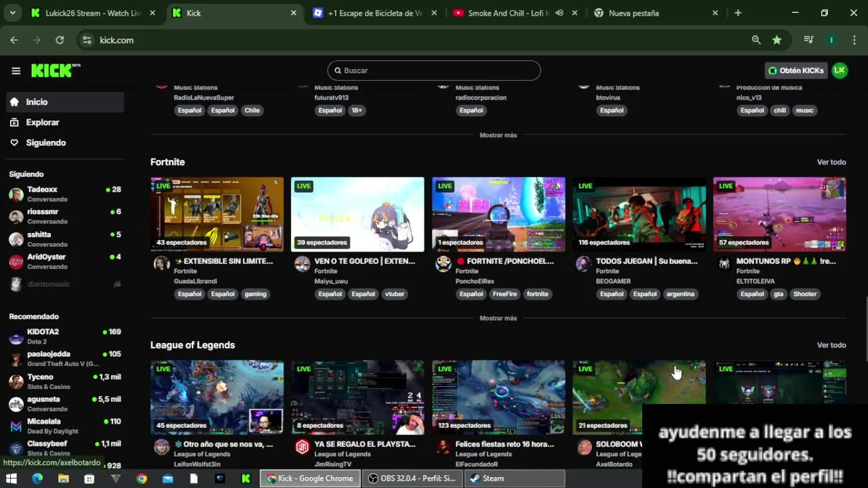Screen dimensions: 868x488
Task: Click Obtén KICKs button
Action: point(796,70)
